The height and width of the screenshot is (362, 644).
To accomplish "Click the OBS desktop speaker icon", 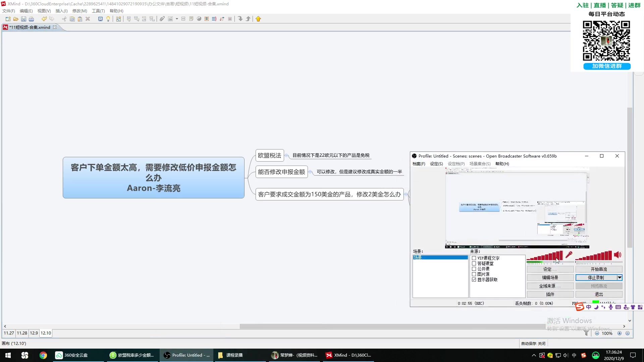I will (x=618, y=255).
